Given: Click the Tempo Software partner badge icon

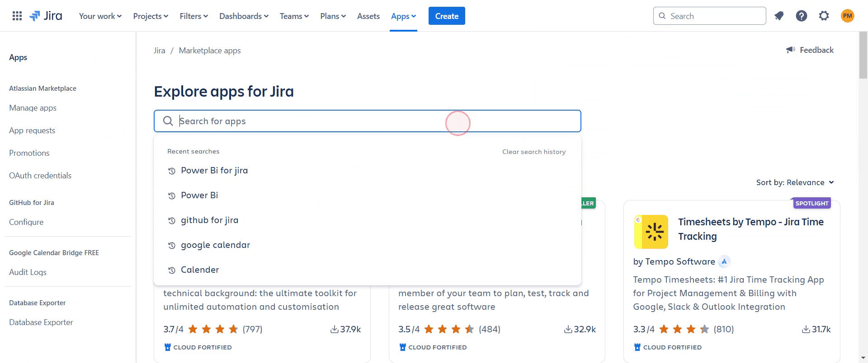Looking at the screenshot, I should click(x=724, y=261).
